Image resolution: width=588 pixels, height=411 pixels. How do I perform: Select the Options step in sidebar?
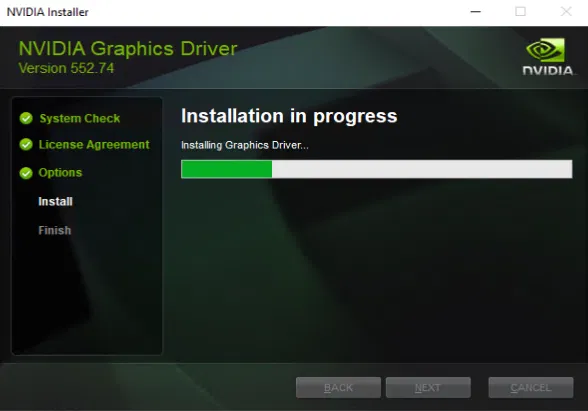60,173
